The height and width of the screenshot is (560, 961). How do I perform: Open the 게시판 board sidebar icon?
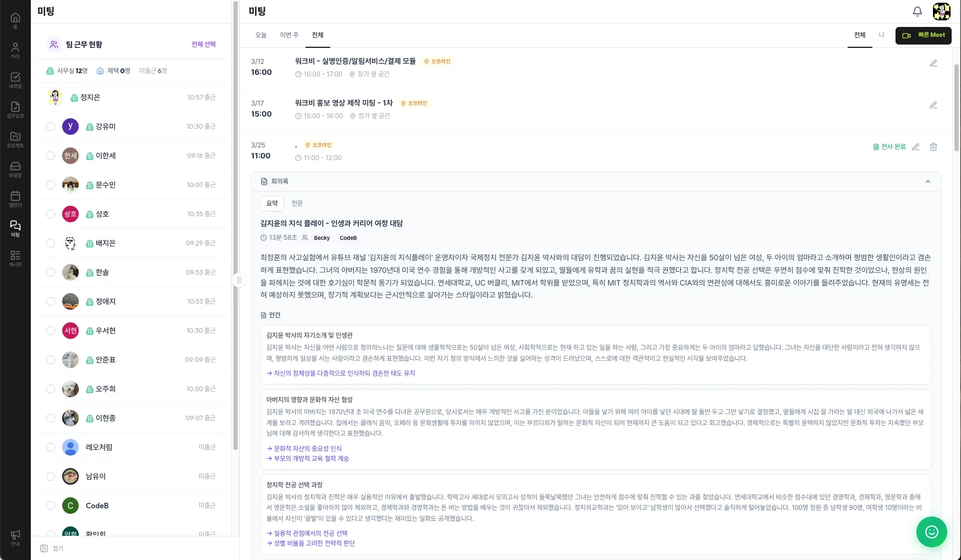coord(15,258)
